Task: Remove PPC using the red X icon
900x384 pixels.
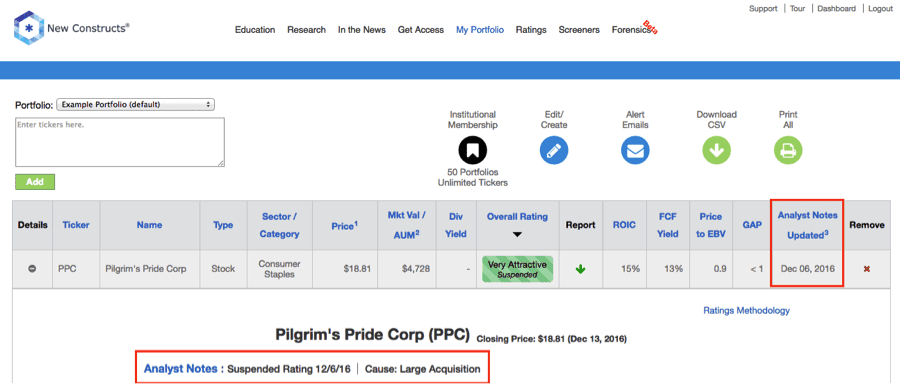Action: [x=867, y=269]
